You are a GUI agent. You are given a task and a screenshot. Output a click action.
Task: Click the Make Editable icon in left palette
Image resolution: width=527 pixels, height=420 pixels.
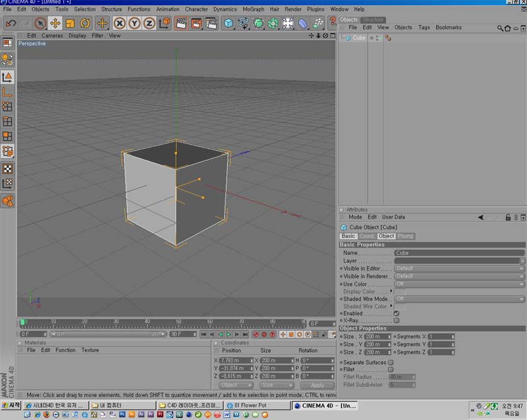tap(7, 60)
